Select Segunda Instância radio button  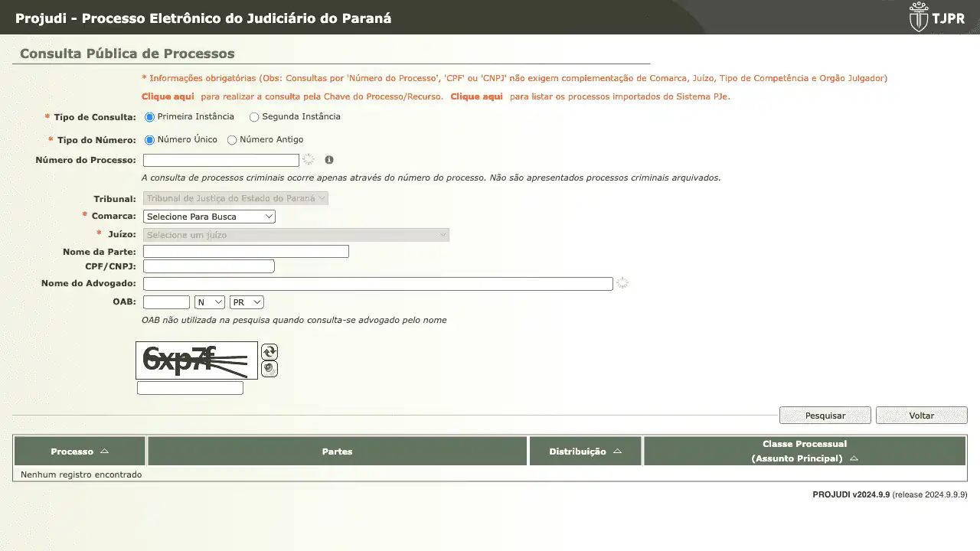(254, 117)
